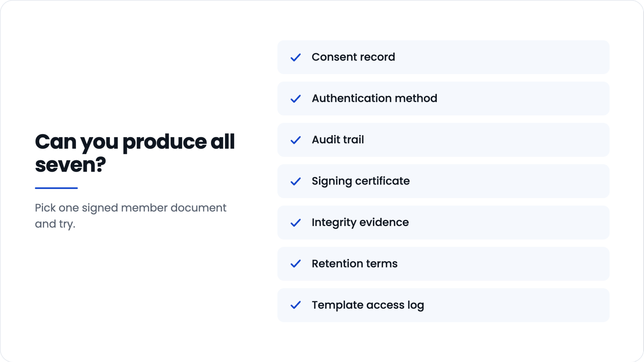Click the blue underline below the heading

pos(56,188)
